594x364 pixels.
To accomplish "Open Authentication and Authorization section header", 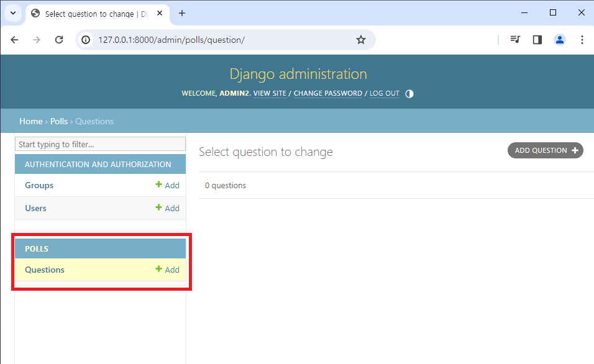I will coord(98,165).
